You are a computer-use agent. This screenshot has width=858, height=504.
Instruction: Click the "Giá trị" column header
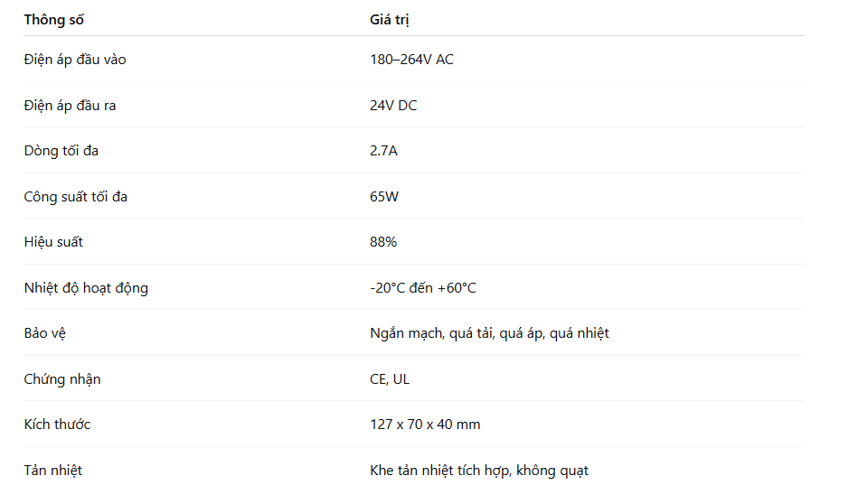point(389,20)
